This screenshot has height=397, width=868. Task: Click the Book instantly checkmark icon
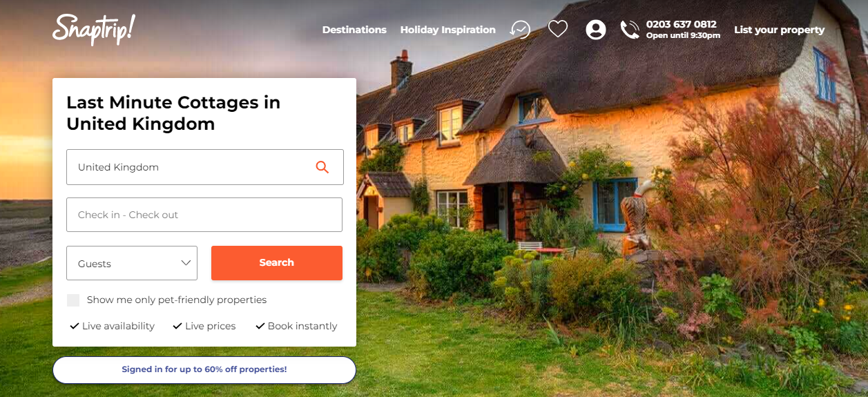(260, 326)
